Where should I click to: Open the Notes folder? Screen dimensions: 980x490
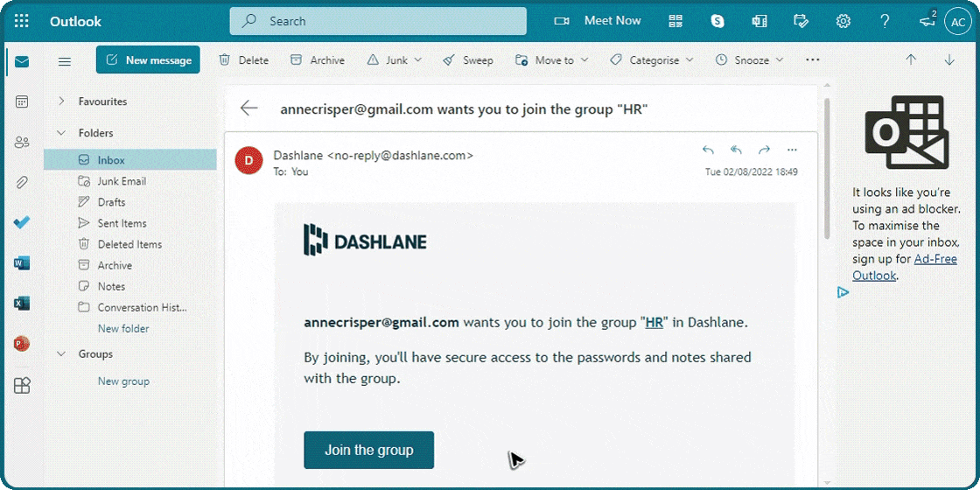(x=130, y=286)
